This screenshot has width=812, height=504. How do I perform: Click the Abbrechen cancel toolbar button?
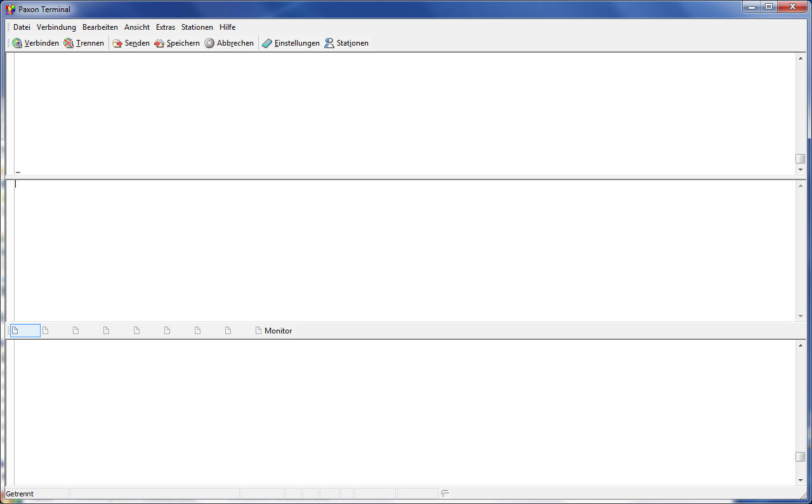[229, 43]
